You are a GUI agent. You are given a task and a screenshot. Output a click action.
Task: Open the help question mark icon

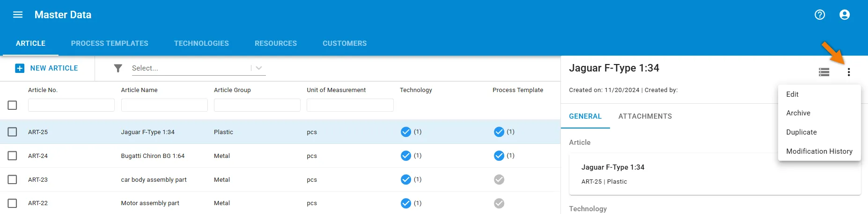point(820,14)
